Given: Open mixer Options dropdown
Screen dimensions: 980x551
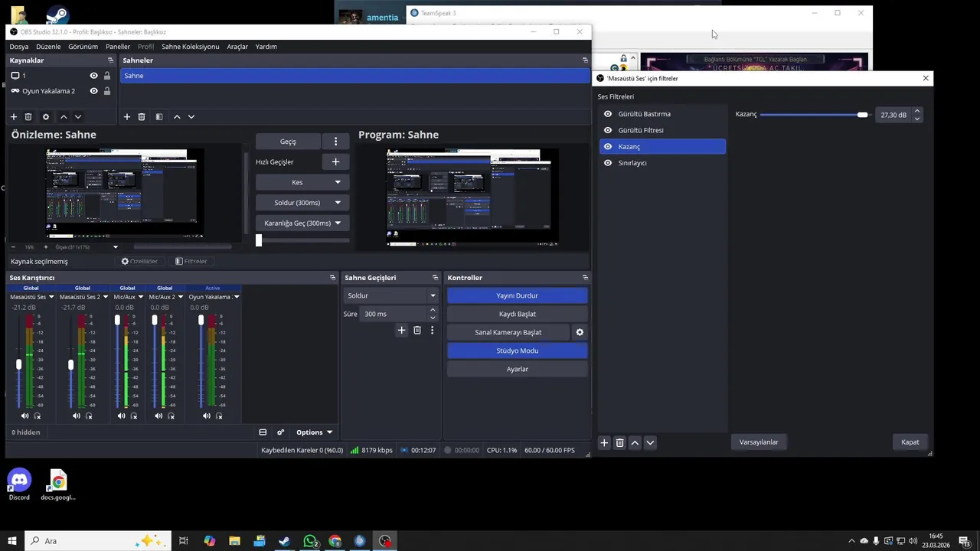Looking at the screenshot, I should pyautogui.click(x=314, y=432).
